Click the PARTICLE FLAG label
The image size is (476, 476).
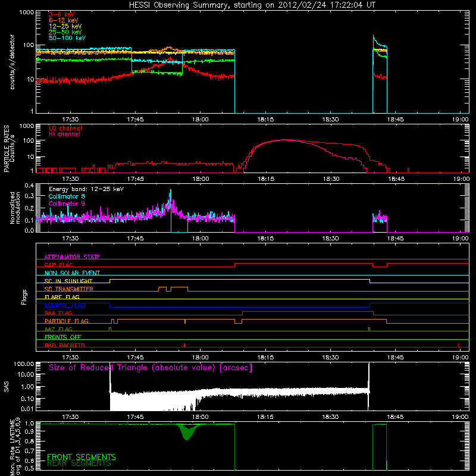(x=67, y=321)
